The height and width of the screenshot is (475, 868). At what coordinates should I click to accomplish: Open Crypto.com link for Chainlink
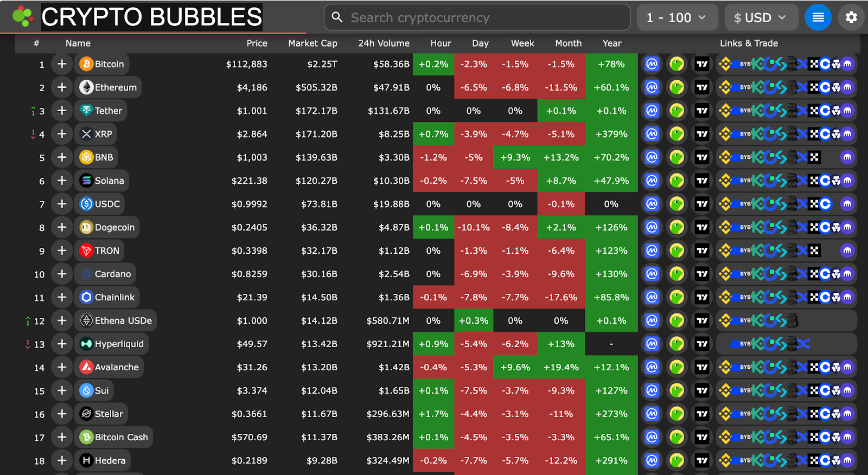(x=836, y=297)
